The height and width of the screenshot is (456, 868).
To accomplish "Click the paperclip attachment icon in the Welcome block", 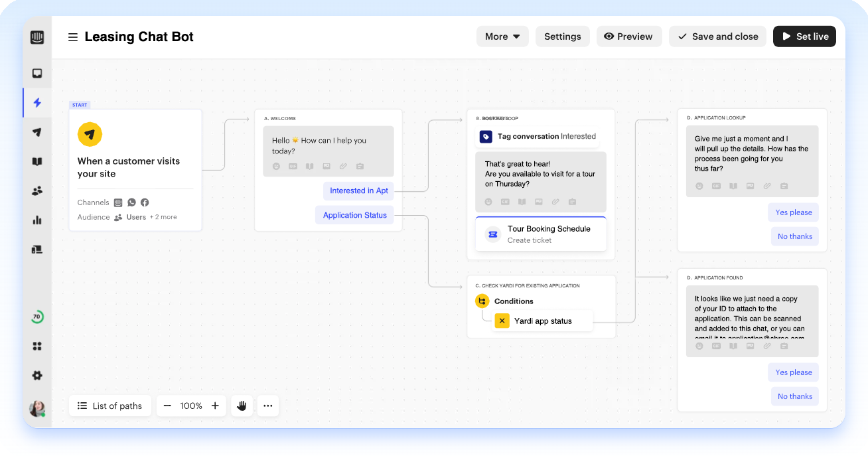I will point(343,166).
